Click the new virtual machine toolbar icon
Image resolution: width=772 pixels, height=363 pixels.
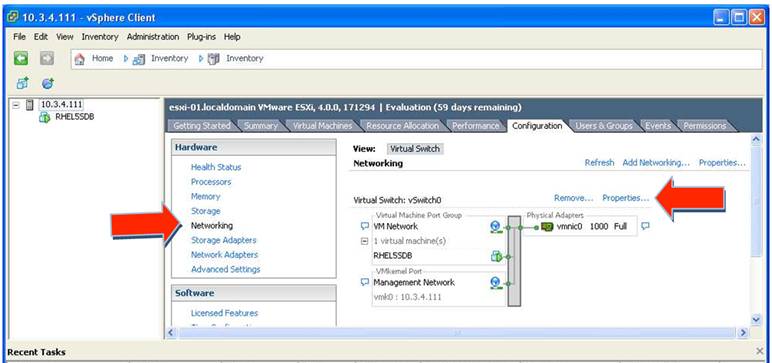point(22,84)
